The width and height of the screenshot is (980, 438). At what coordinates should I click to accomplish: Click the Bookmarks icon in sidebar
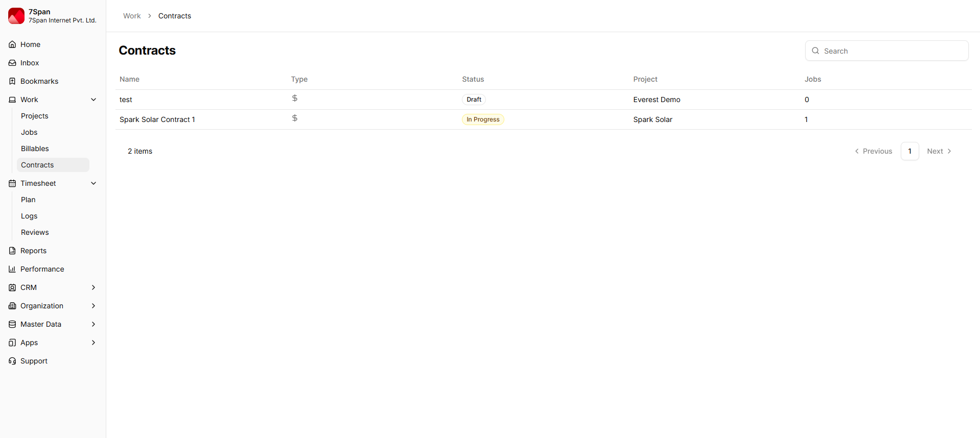[x=12, y=81]
